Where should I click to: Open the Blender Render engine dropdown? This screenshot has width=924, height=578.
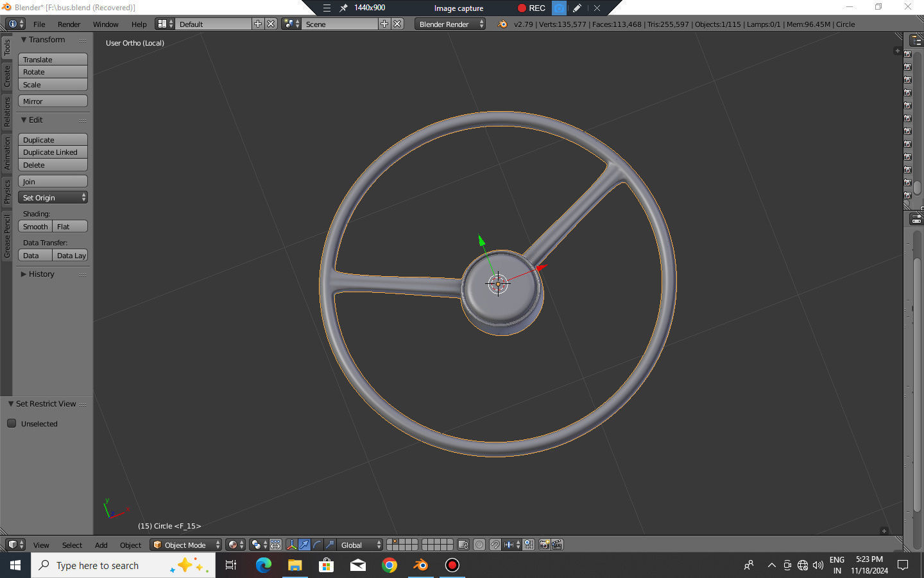coord(450,24)
